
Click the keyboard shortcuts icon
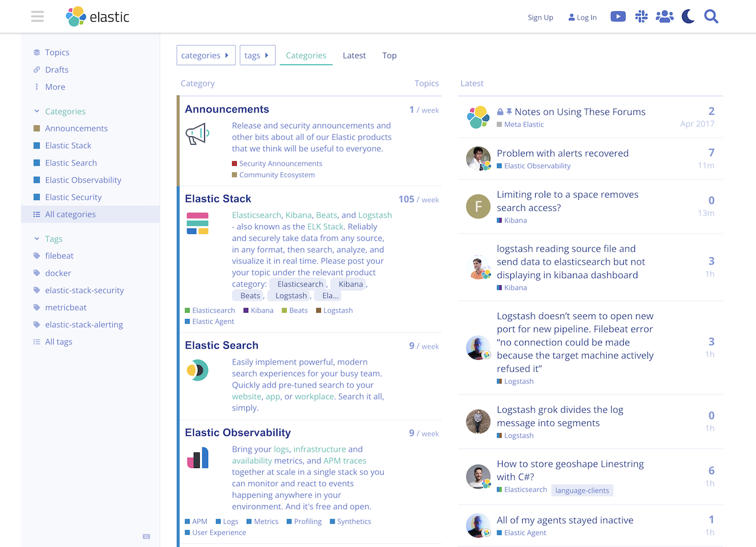(146, 536)
